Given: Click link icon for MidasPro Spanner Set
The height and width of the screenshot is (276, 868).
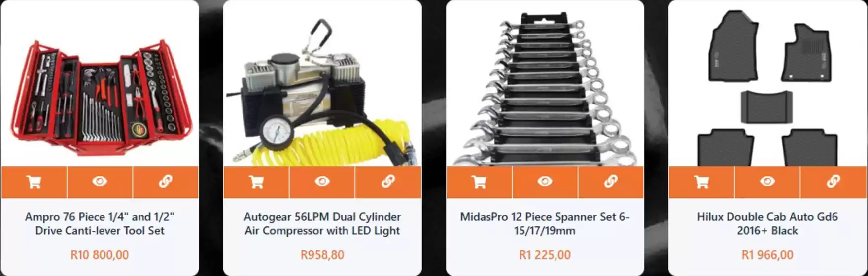Looking at the screenshot, I should point(611,182).
